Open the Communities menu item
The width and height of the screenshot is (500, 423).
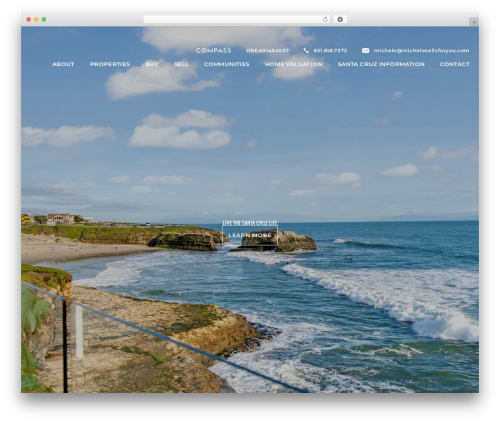(226, 64)
